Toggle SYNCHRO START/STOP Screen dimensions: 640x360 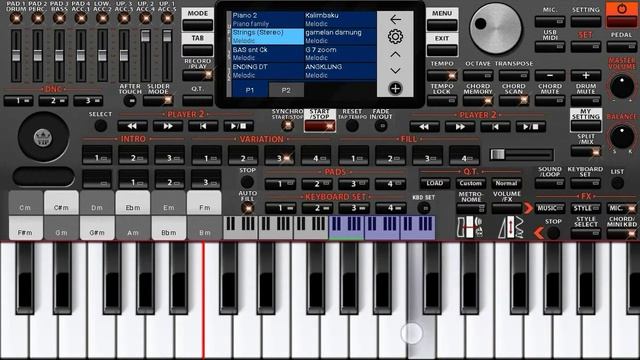287,126
